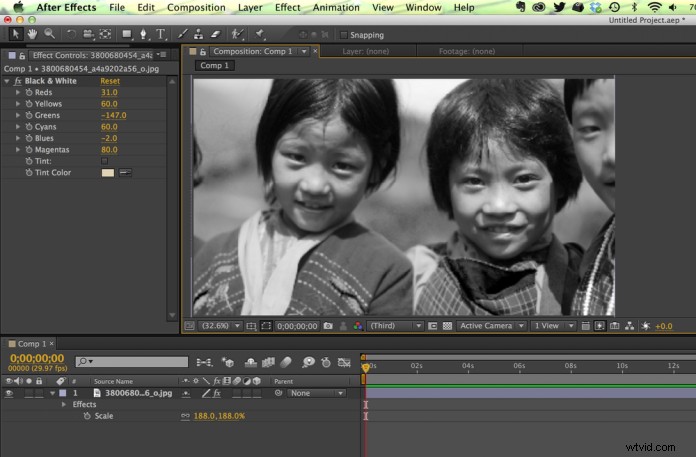Select the Rectangle shape tool
This screenshot has width=696, height=457.
point(127,34)
